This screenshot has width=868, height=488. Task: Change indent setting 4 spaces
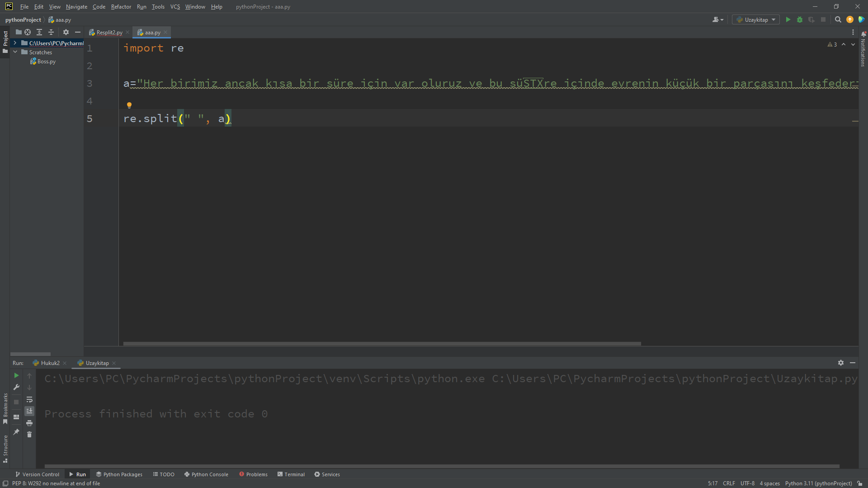pos(769,483)
